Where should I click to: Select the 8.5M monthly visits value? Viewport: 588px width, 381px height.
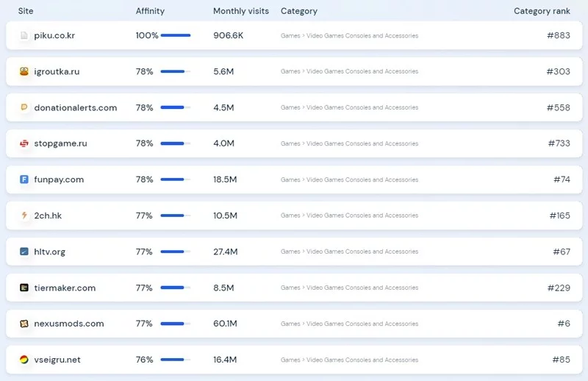[223, 288]
